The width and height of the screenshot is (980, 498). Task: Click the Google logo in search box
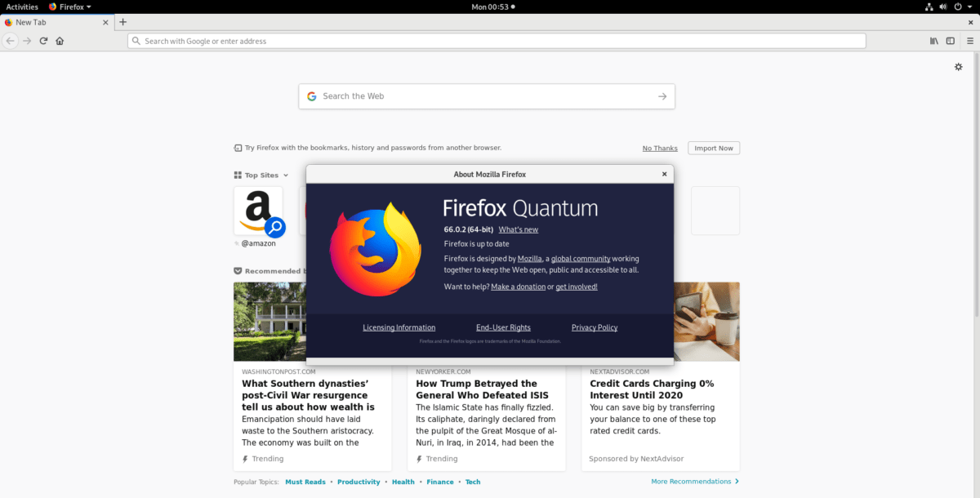tap(311, 96)
